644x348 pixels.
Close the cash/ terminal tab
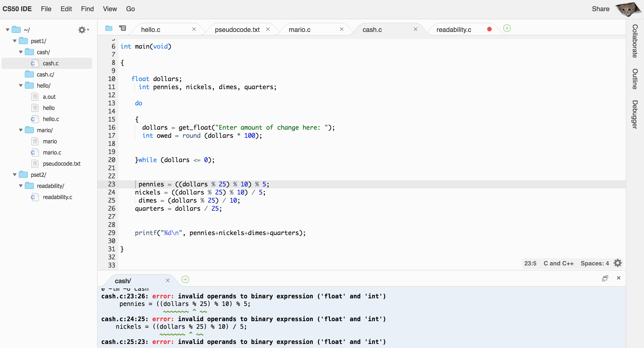(x=168, y=280)
